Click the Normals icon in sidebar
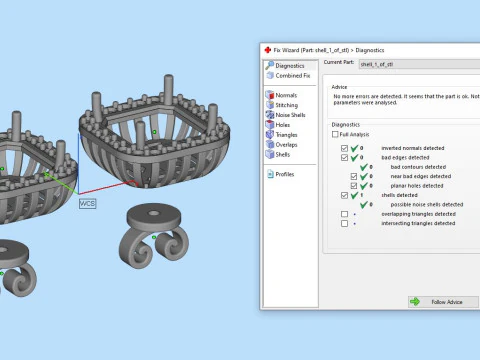This screenshot has height=360, width=480. (x=269, y=95)
